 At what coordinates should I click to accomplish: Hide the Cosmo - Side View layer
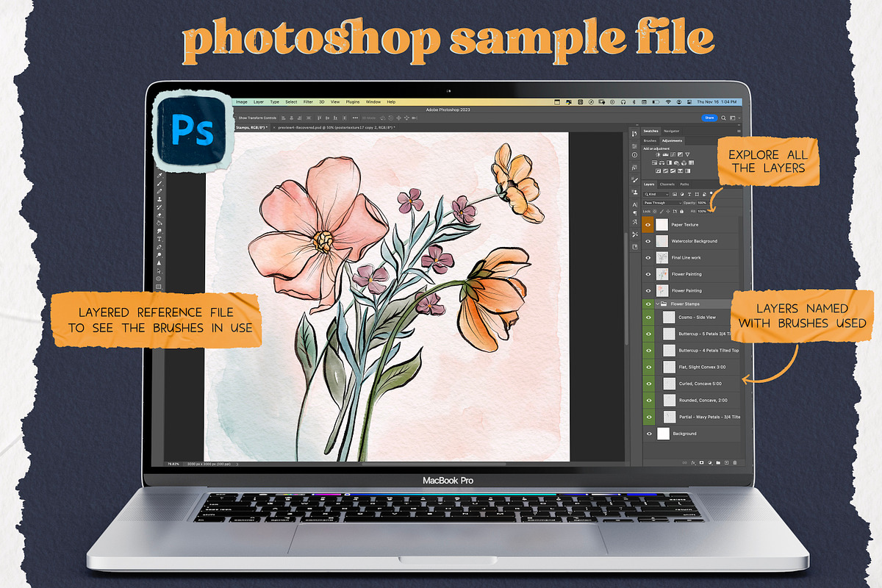click(x=648, y=317)
